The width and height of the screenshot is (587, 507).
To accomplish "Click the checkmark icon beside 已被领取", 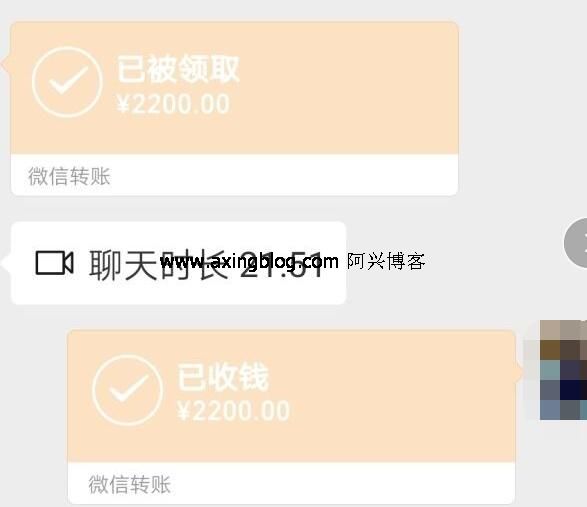I will 67,82.
